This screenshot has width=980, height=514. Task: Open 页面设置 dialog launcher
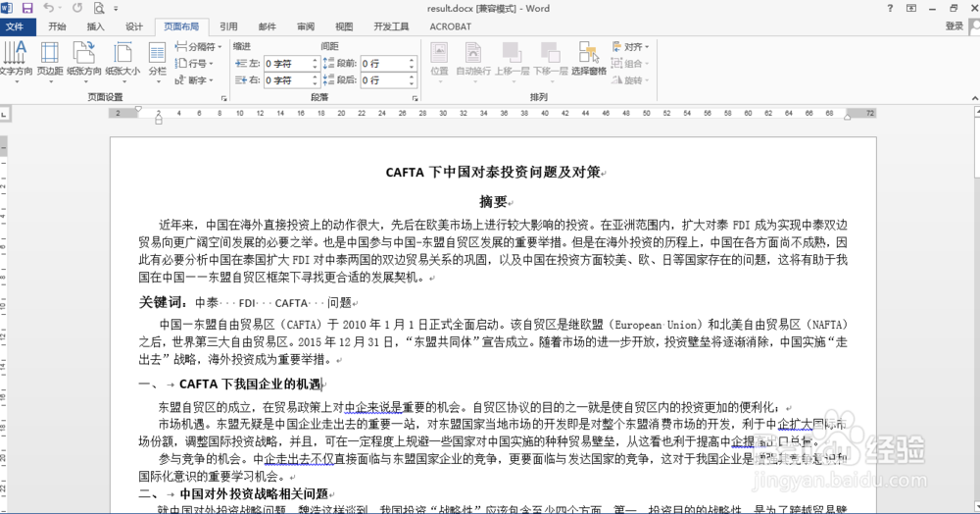click(x=223, y=98)
